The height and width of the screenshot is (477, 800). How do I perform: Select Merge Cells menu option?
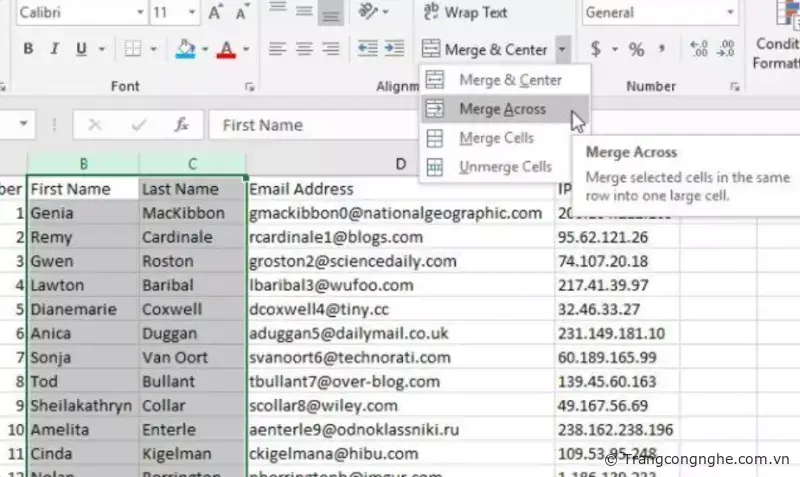tap(496, 138)
